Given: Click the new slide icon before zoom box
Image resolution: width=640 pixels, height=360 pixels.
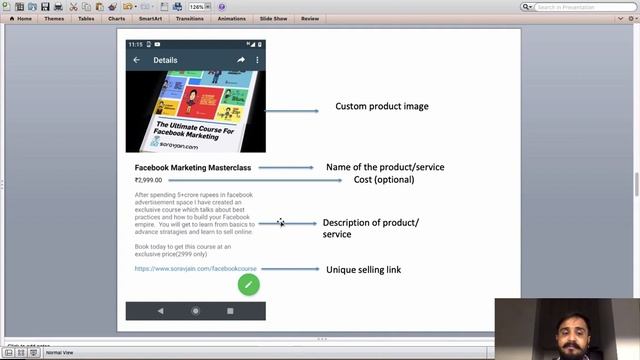Looking at the screenshot, I should 164,7.
